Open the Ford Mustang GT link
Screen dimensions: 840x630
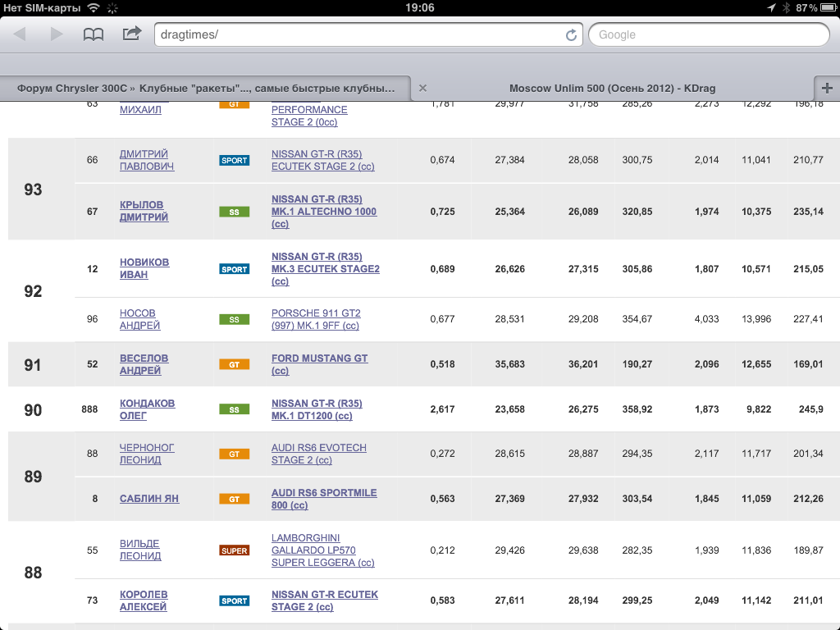320,364
